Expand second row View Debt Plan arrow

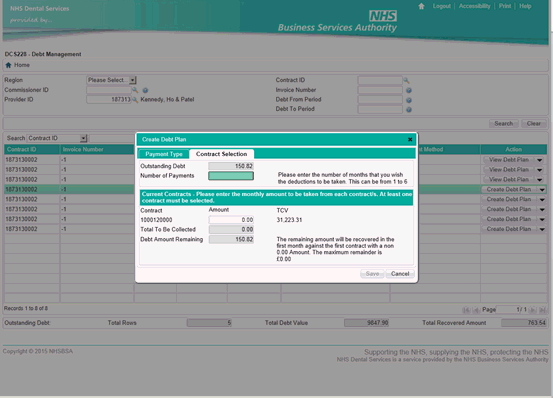pyautogui.click(x=540, y=170)
